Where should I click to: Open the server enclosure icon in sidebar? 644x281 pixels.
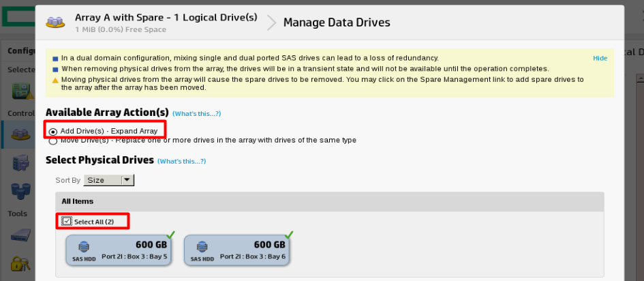(x=20, y=163)
